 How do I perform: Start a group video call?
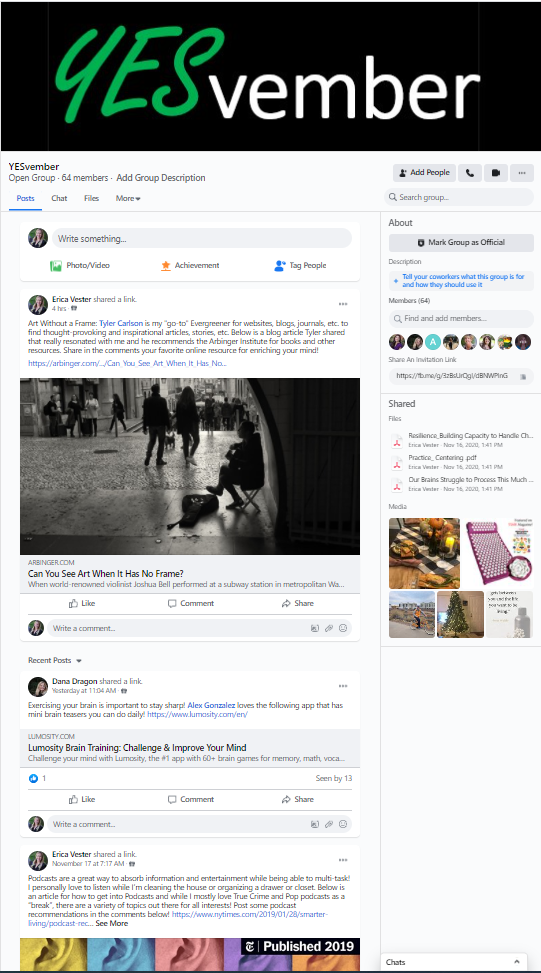(496, 173)
